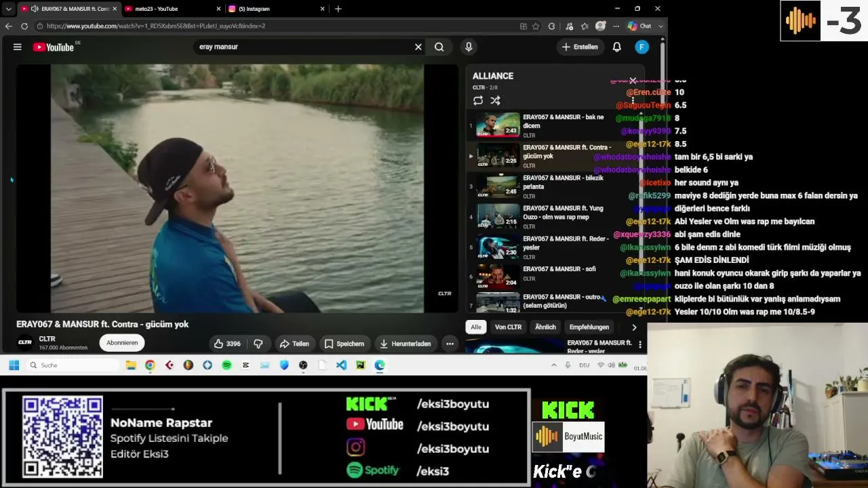Viewport: 868px width, 488px height.
Task: Open the CLTR channel name link
Action: (x=47, y=339)
